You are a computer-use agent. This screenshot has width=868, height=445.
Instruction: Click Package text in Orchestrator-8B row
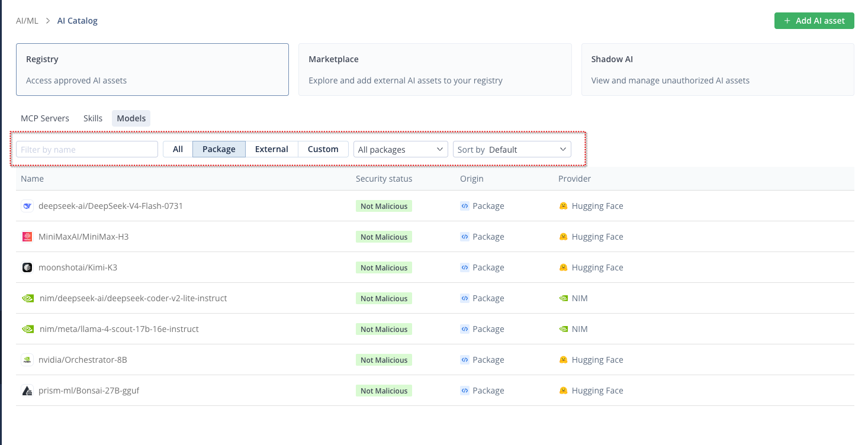pos(488,360)
